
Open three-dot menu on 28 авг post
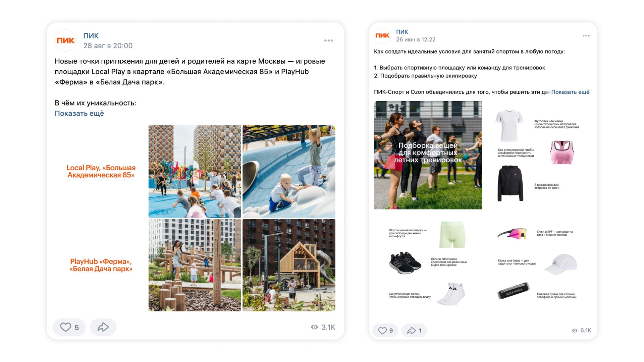329,41
